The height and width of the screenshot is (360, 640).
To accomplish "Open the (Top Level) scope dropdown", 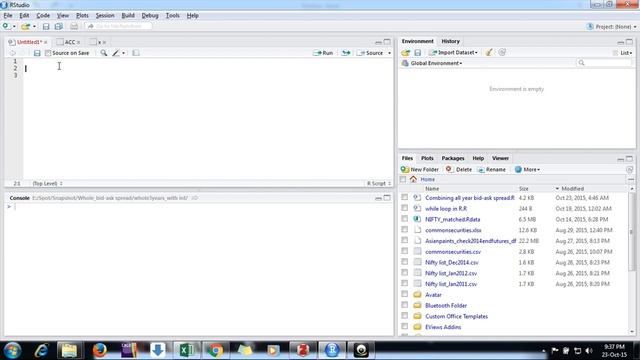I will [x=47, y=184].
